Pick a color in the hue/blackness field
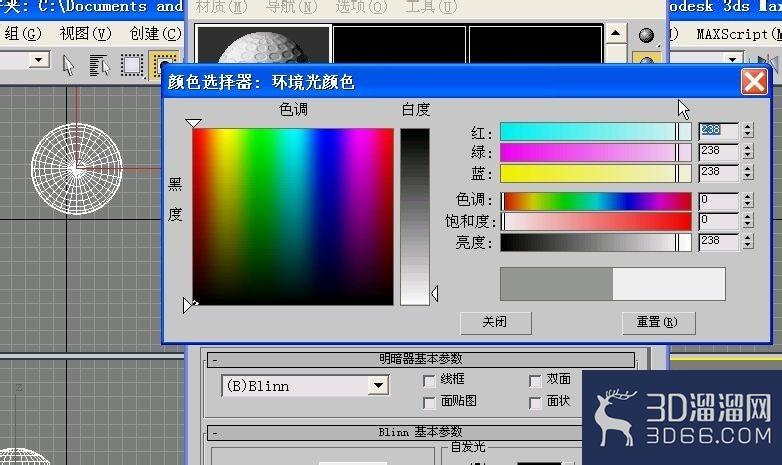782x465 pixels. coord(293,217)
